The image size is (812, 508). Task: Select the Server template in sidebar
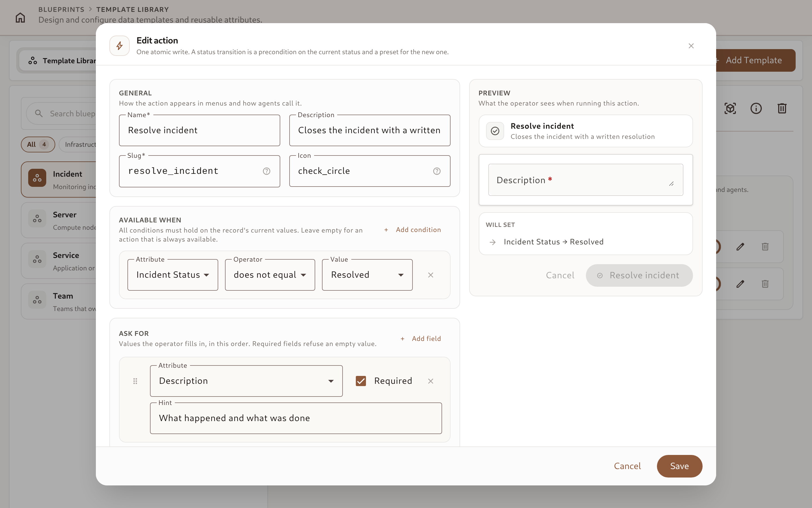[x=59, y=220]
